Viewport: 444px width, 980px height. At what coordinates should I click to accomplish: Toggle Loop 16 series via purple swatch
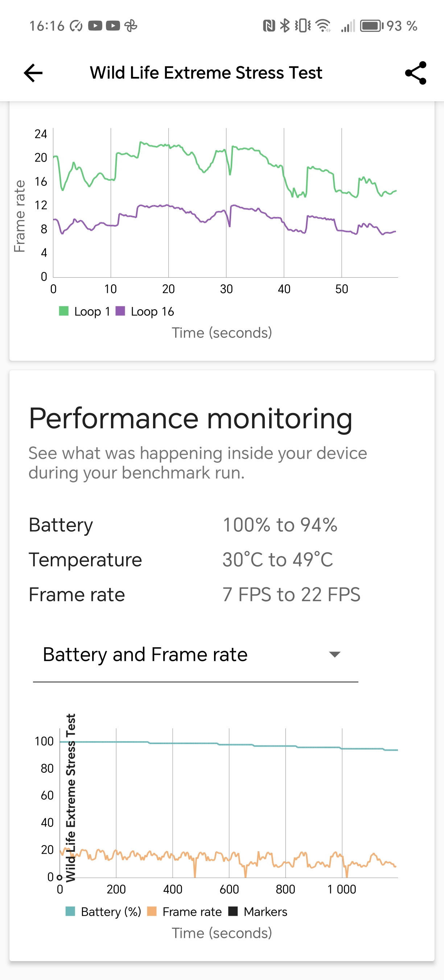click(120, 311)
